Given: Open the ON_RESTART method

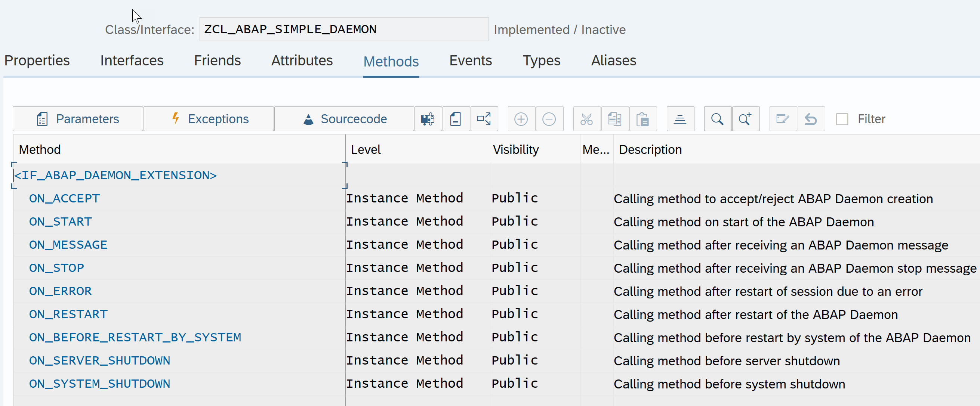Looking at the screenshot, I should tap(68, 314).
